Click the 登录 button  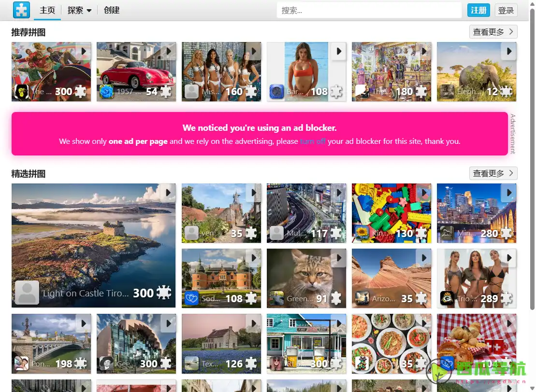click(x=506, y=10)
